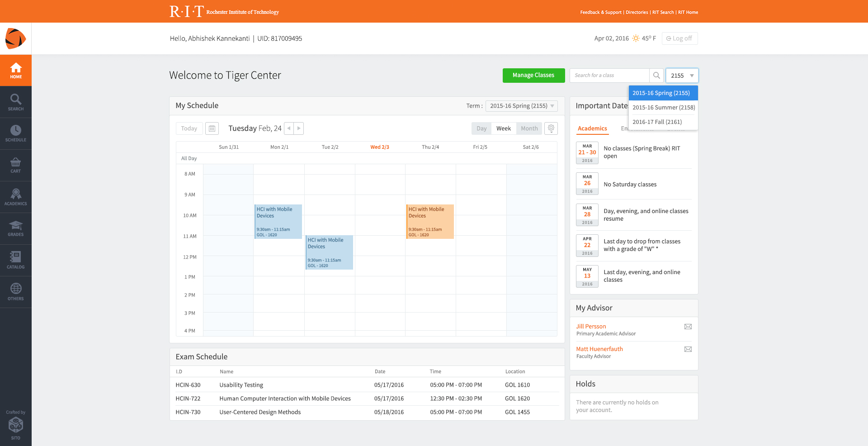Open Matt Huenerfauth advisor link
868x446 pixels.
(599, 349)
